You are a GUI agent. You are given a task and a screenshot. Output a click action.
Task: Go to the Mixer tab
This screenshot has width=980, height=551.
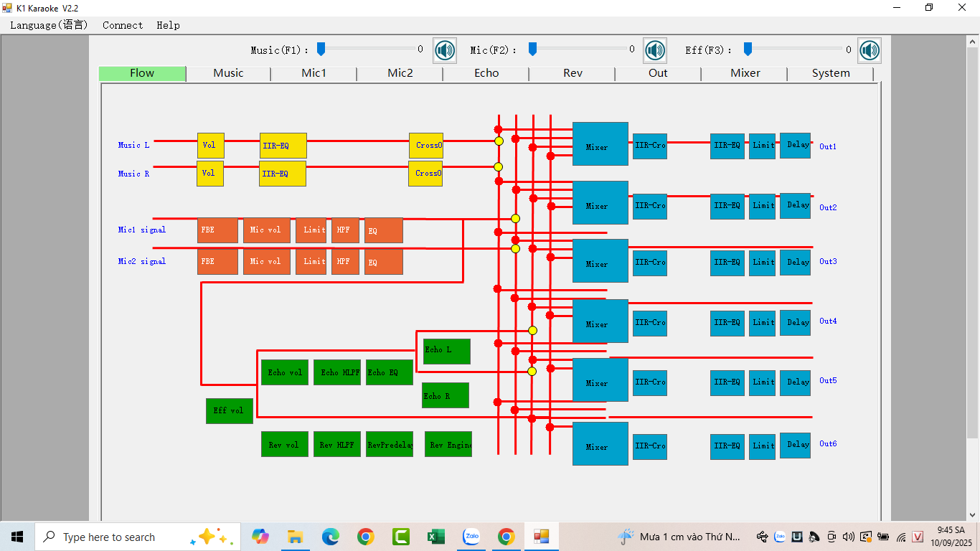(745, 73)
